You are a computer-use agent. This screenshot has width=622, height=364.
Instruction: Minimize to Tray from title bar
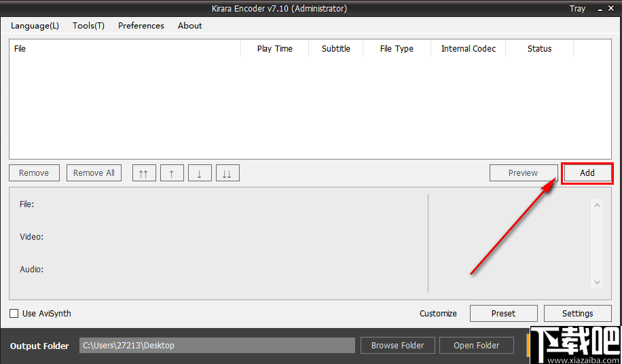point(577,8)
